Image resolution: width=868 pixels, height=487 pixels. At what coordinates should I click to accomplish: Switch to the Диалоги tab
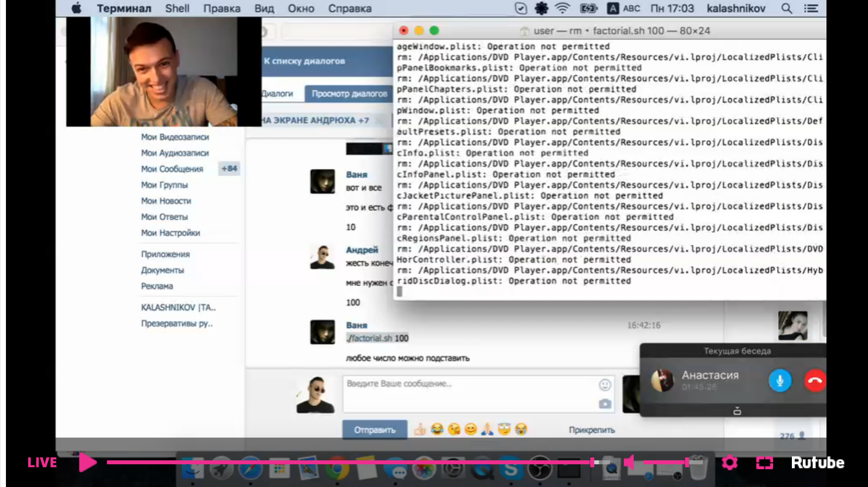coord(277,93)
